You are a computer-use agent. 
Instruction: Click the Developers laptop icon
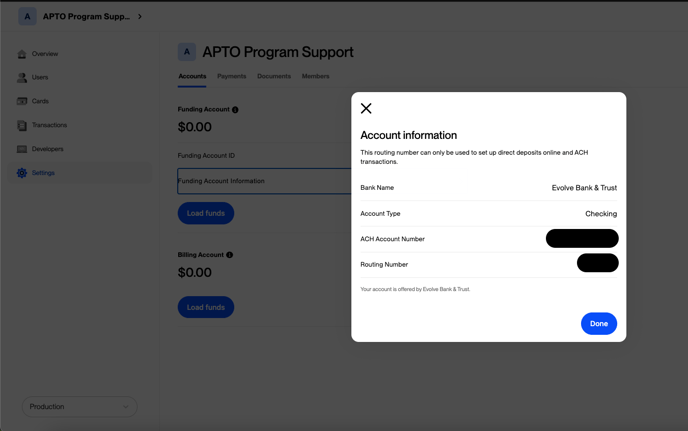tap(22, 149)
